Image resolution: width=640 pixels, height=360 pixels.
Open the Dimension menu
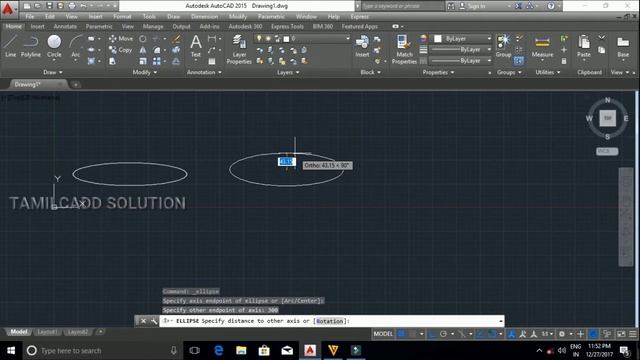click(x=204, y=16)
